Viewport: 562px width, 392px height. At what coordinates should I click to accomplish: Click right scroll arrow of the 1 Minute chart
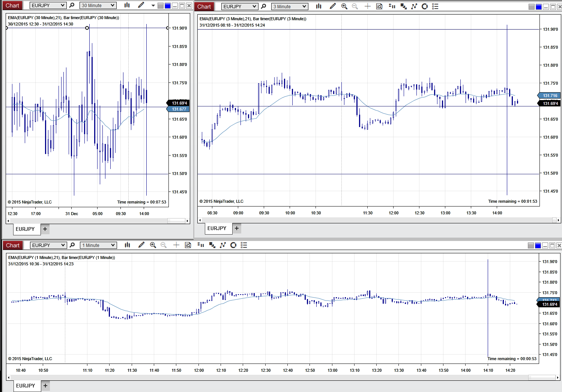tap(558, 377)
